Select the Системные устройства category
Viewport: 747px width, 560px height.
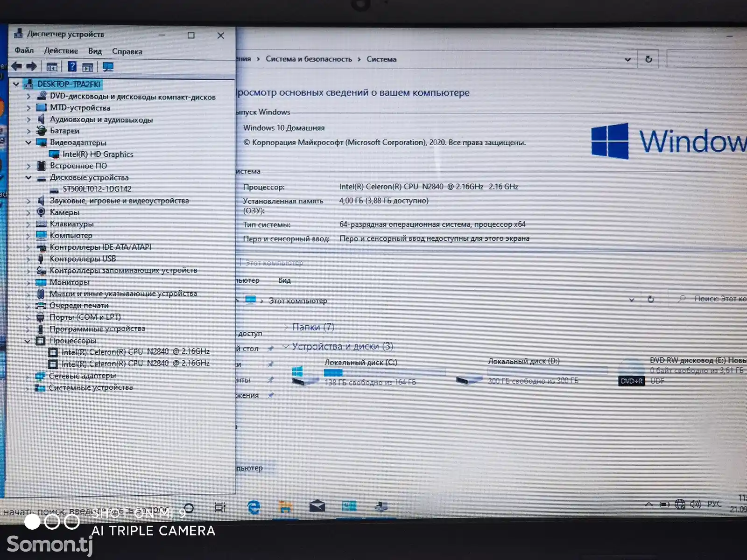(91, 387)
